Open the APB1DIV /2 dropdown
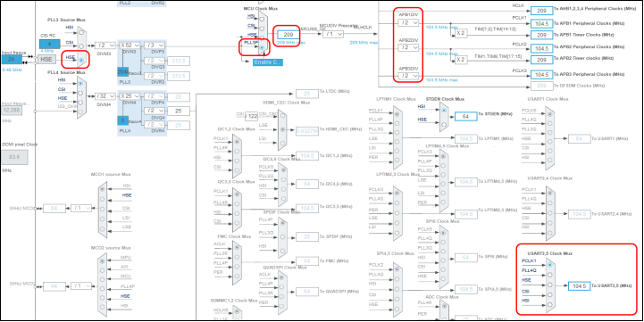The width and height of the screenshot is (644, 322). click(x=409, y=23)
